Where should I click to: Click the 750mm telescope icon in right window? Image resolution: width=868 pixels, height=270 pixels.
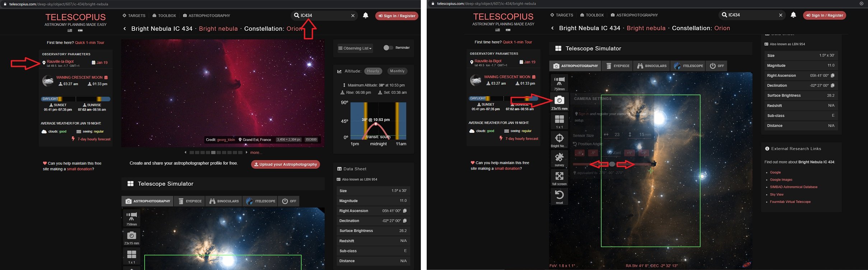pos(559,83)
